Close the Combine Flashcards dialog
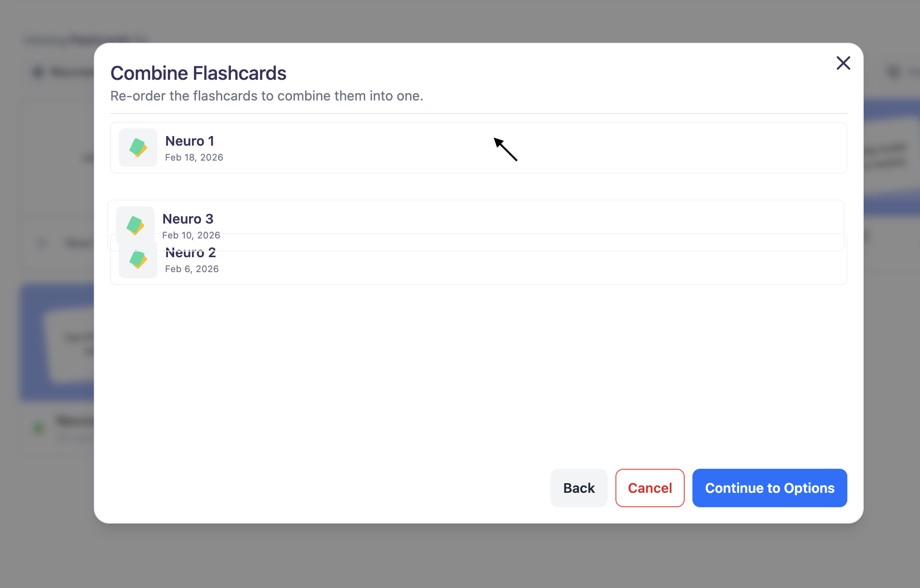The width and height of the screenshot is (920, 588). 843,63
